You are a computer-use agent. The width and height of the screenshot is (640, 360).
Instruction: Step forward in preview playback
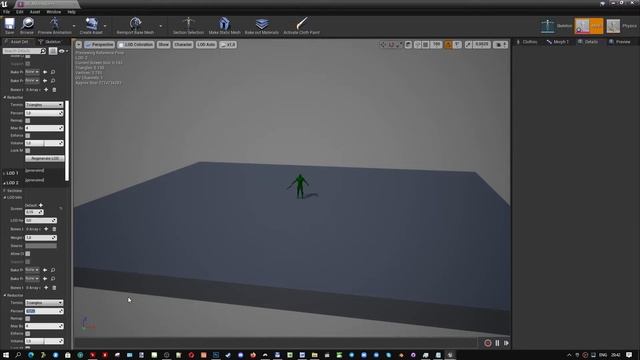pos(506,343)
